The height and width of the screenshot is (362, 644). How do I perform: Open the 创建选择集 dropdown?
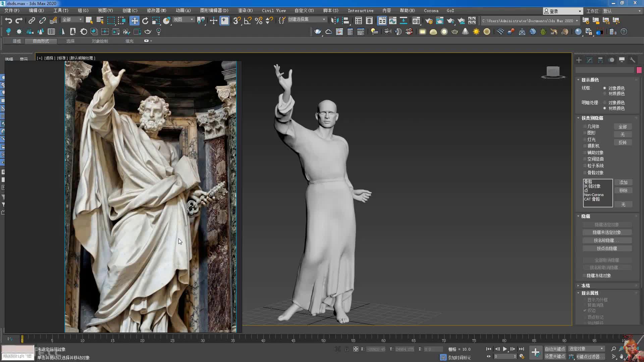click(307, 19)
